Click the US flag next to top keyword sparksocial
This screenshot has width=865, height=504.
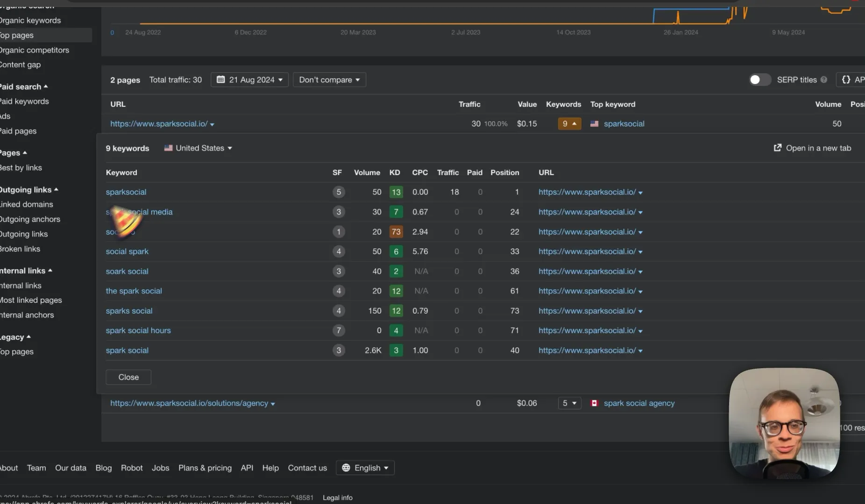click(594, 124)
